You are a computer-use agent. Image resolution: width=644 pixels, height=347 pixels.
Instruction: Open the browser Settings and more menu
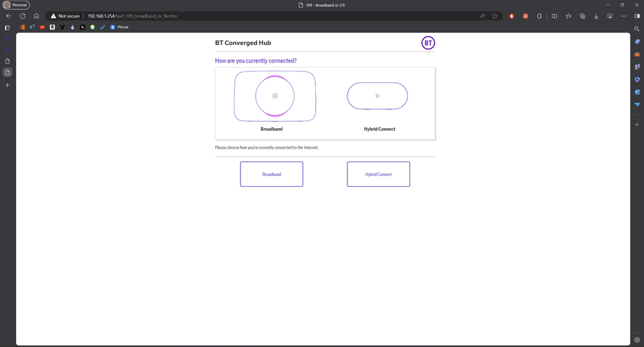(x=624, y=16)
